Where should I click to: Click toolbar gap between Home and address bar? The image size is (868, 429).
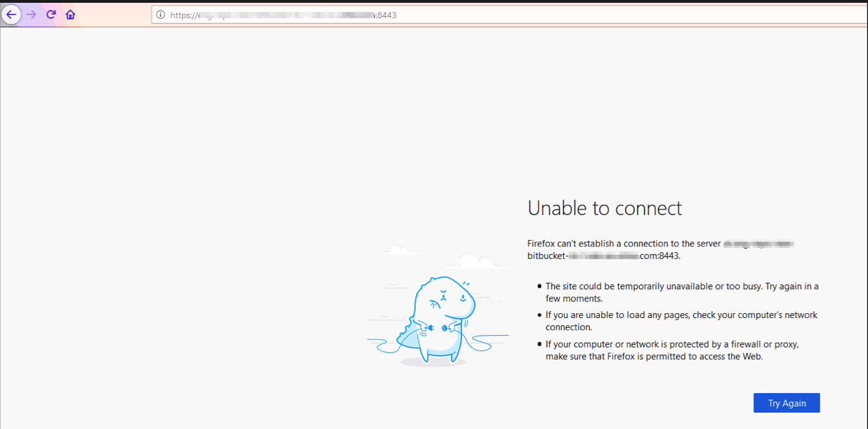pyautogui.click(x=114, y=15)
